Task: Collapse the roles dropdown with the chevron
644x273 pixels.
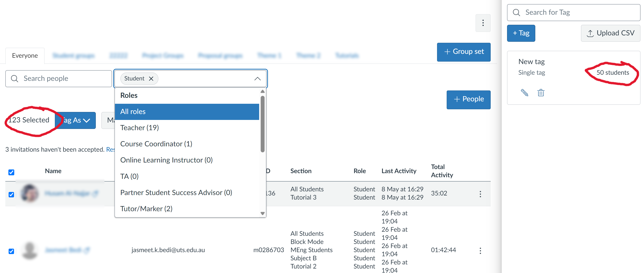Action: 257,79
